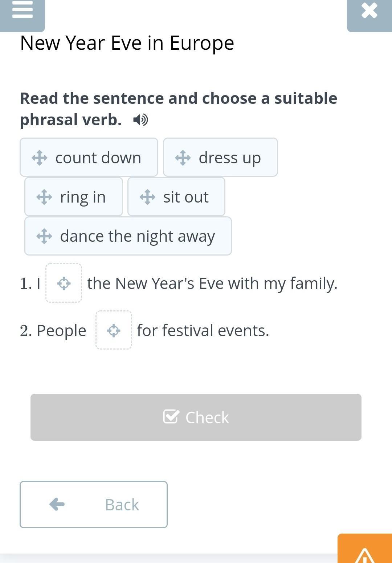Click the move handle on "count down"

[x=39, y=158]
